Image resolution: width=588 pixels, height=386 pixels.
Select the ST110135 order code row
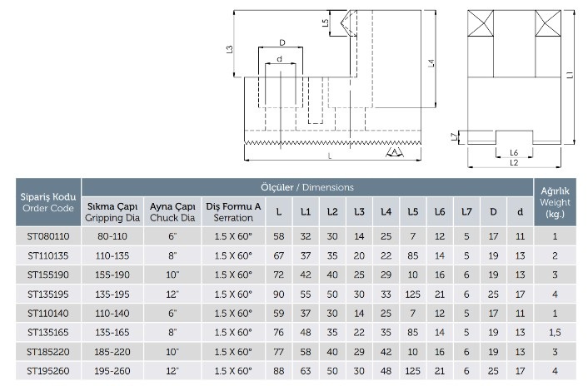pos(48,256)
